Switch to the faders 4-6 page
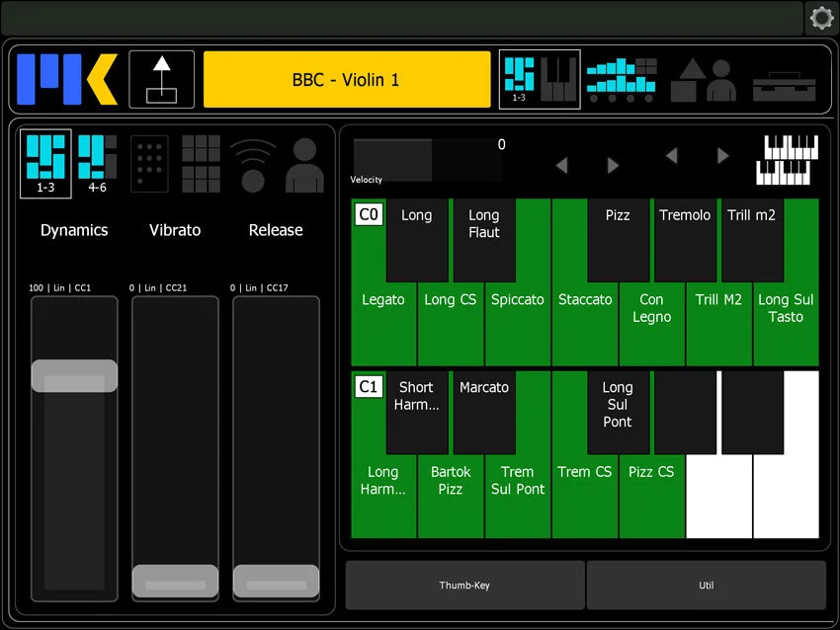This screenshot has height=630, width=840. pos(97,163)
